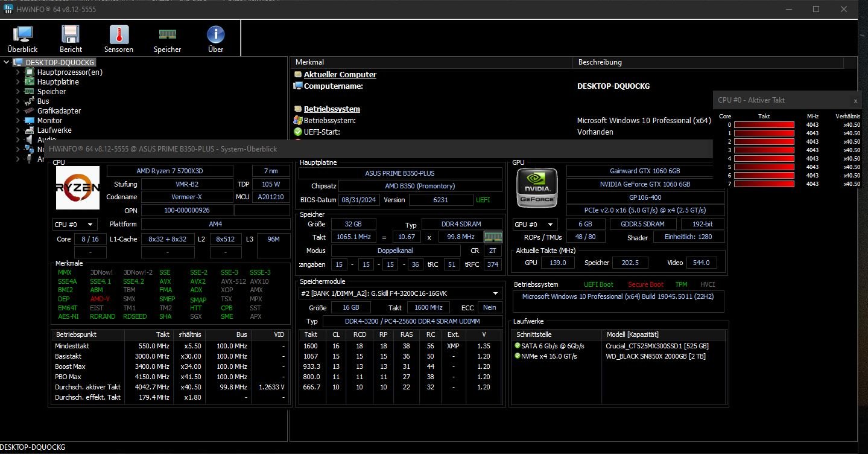Click the graphics card icon beside Grafikadapter
868x454 pixels.
[29, 111]
